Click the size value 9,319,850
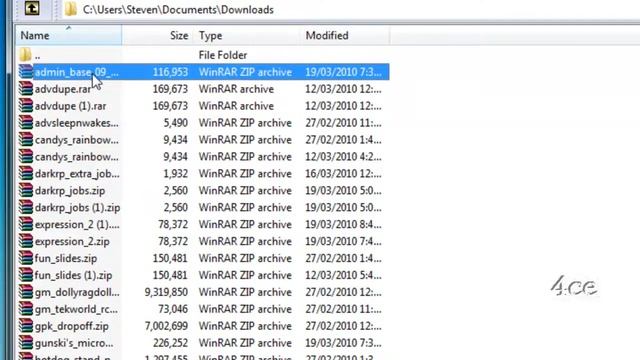Image resolution: width=640 pixels, height=360 pixels. pyautogui.click(x=166, y=292)
